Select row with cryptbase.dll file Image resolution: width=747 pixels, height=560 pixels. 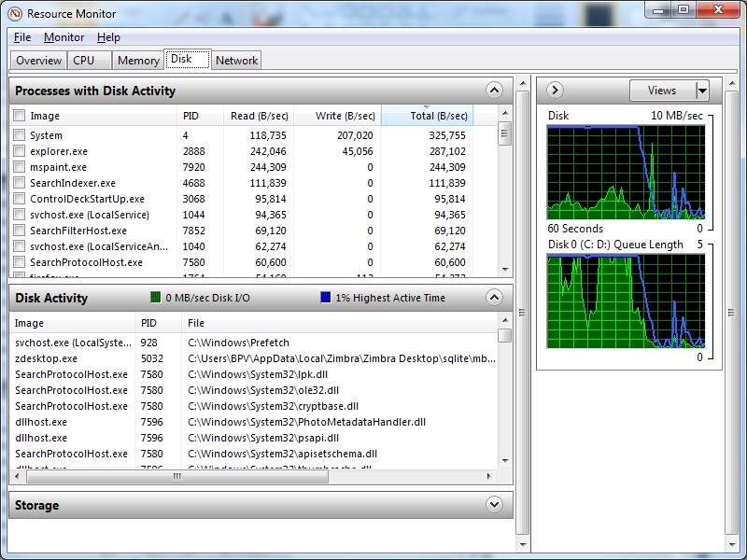tap(254, 406)
